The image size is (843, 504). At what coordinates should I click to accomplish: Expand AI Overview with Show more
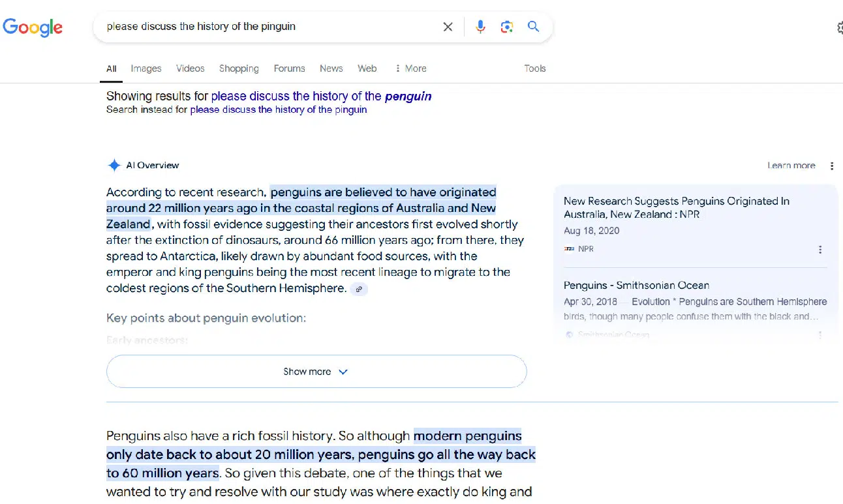pyautogui.click(x=316, y=372)
